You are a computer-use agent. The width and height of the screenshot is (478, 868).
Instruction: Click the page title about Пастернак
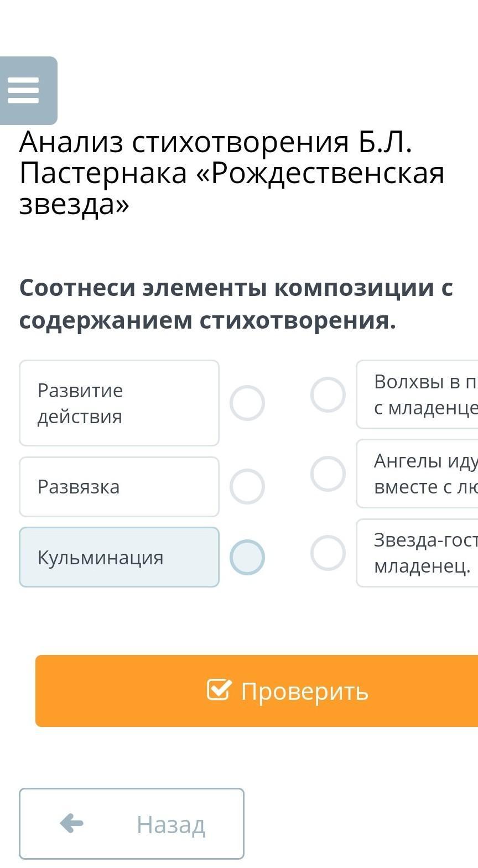click(x=231, y=173)
